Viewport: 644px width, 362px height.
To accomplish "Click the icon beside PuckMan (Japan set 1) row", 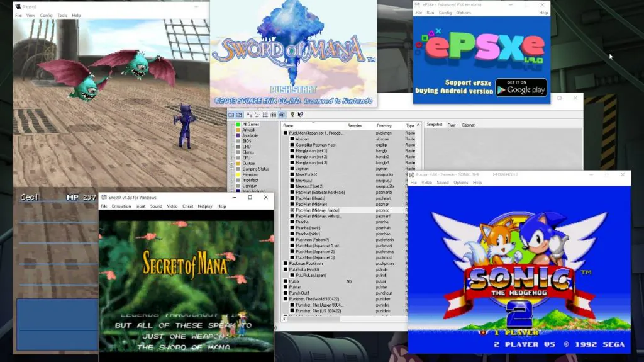I will coord(286,133).
